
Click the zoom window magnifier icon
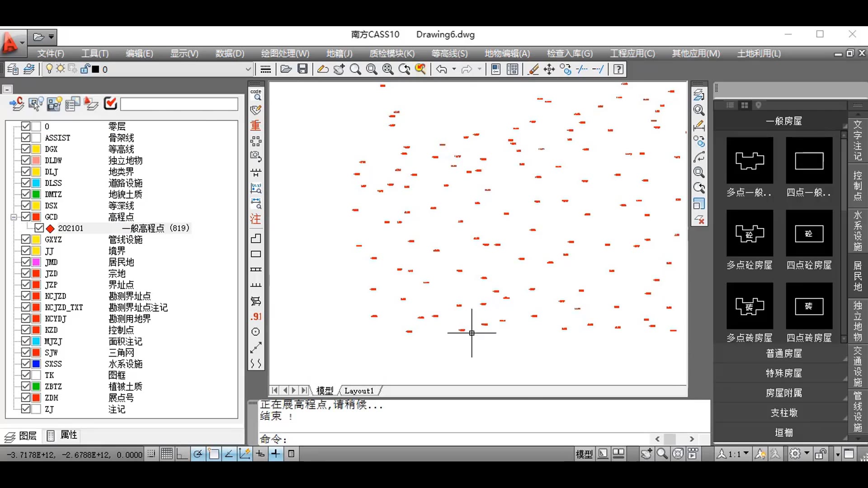click(372, 69)
